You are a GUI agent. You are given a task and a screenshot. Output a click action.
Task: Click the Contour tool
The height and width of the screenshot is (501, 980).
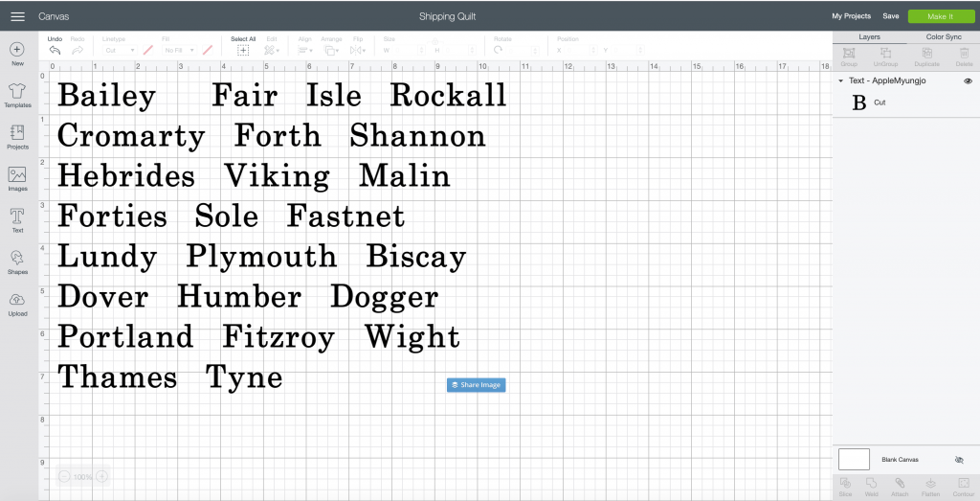coord(964,487)
